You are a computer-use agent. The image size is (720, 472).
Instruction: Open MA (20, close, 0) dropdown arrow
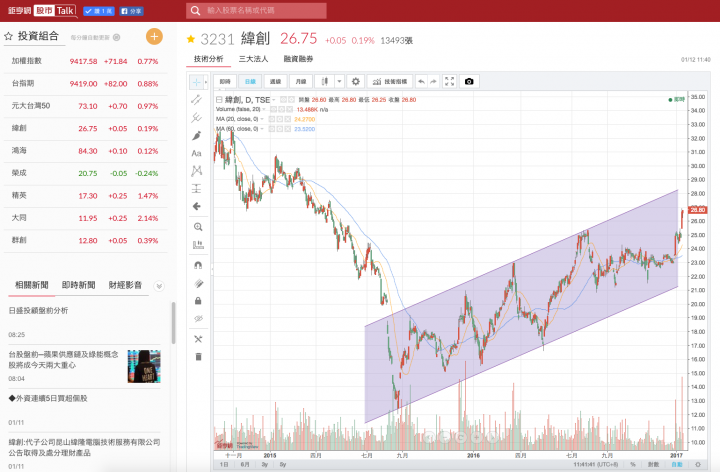pos(262,119)
